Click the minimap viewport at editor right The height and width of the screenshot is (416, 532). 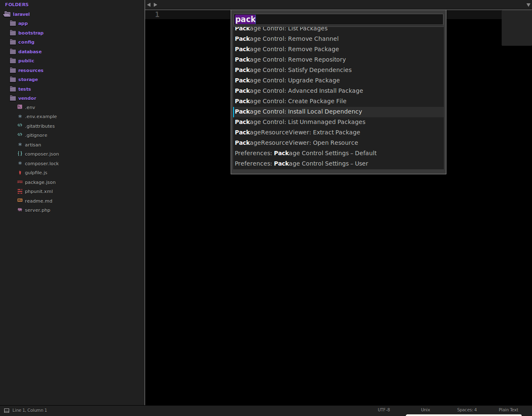point(517,28)
